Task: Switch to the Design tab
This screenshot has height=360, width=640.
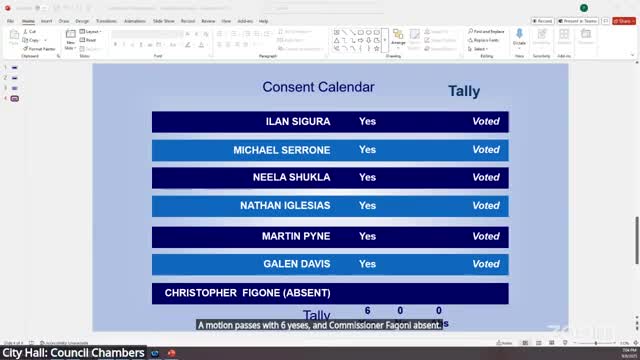Action: (82, 21)
